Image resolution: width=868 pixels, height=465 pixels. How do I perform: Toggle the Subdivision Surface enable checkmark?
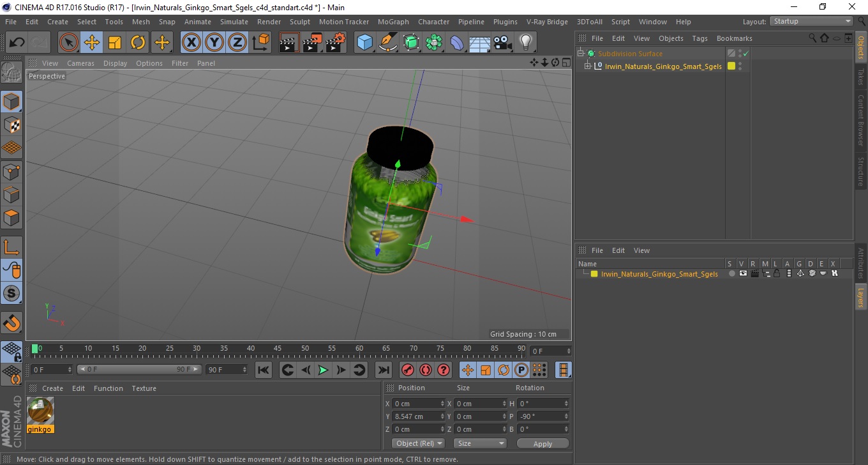(x=745, y=54)
